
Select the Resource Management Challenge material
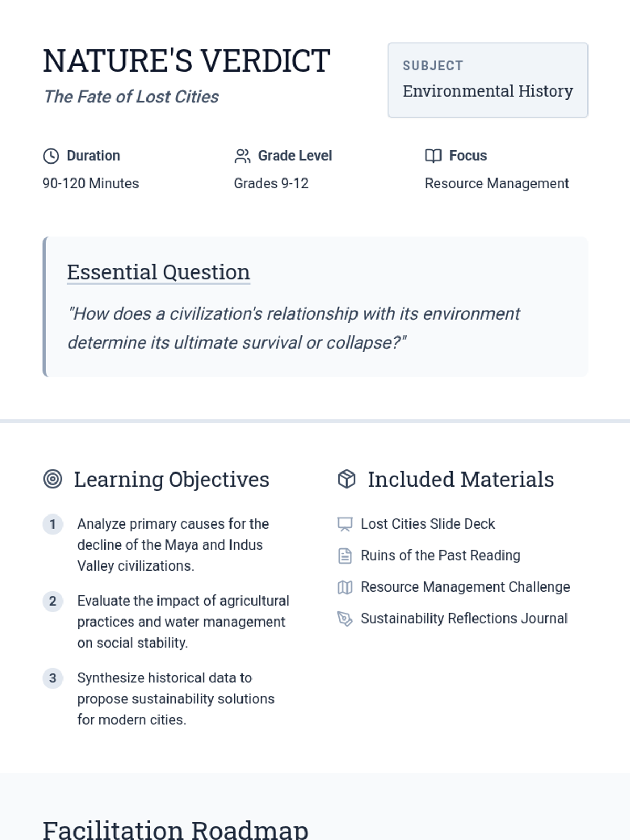coord(465,587)
